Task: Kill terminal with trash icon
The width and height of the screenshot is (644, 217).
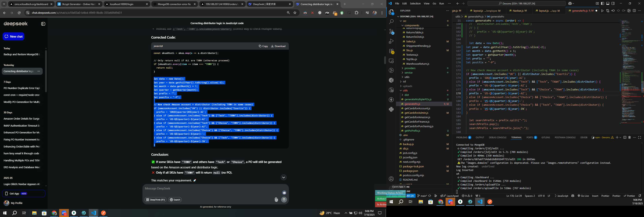Action: tap(630, 137)
